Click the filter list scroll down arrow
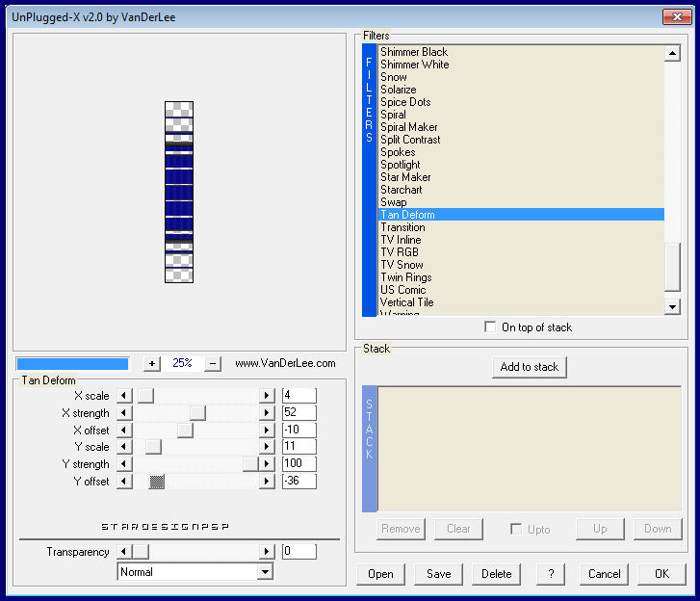This screenshot has width=700, height=601. (672, 306)
